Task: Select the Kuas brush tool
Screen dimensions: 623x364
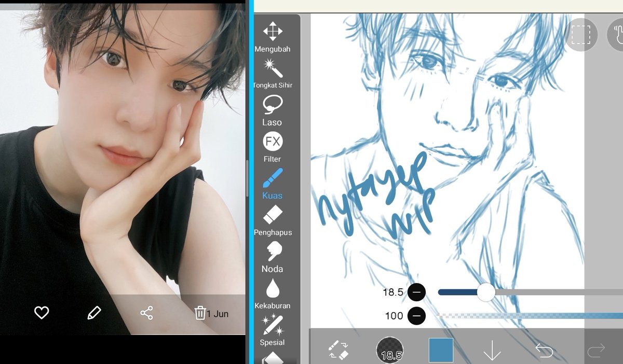Action: pos(273,184)
